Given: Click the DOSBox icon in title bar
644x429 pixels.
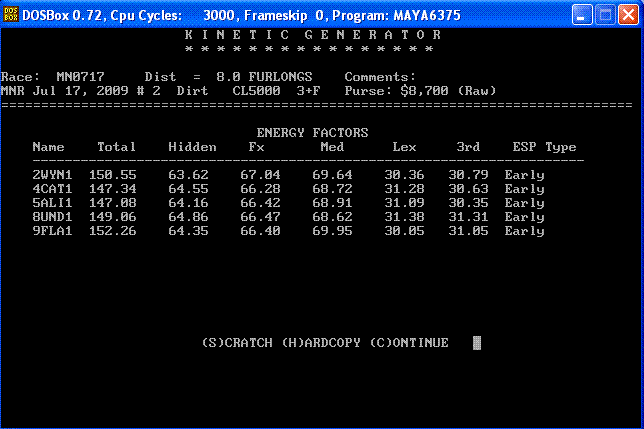Looking at the screenshot, I should 11,15.
